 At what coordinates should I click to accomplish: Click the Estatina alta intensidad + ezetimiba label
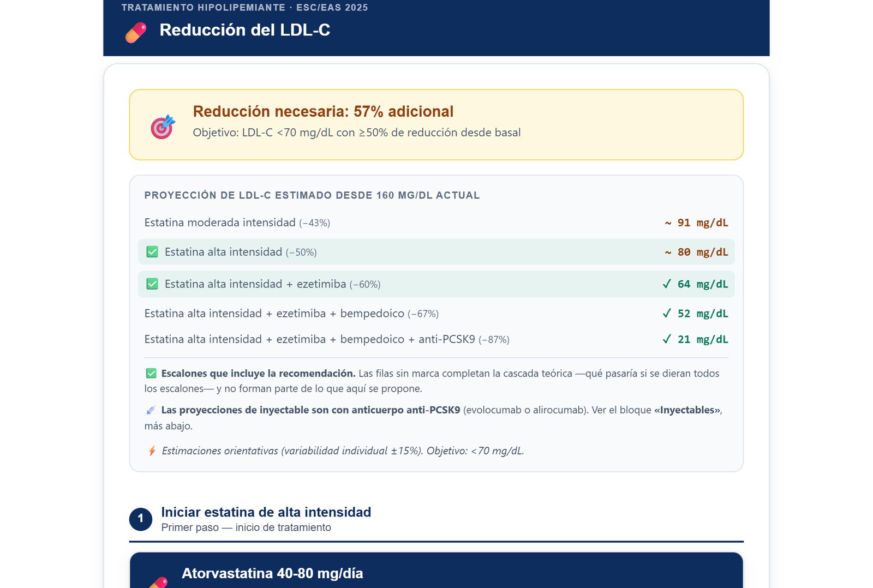pyautogui.click(x=272, y=284)
